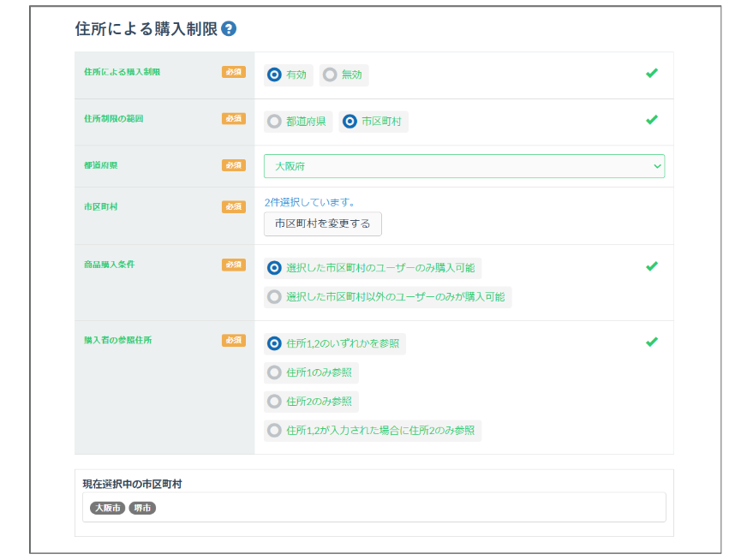This screenshot has width=753, height=560.
Task: Select 住所2のみ参照 option
Action: coord(274,401)
